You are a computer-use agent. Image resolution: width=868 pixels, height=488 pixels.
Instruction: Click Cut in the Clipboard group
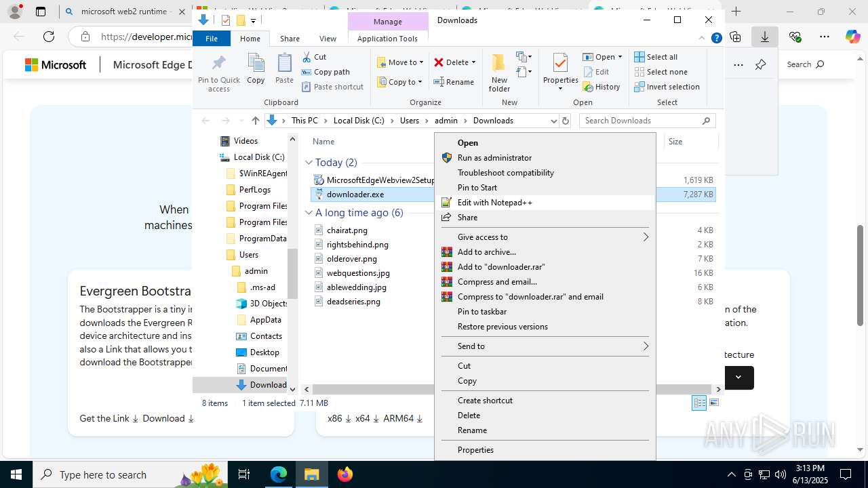coord(314,57)
